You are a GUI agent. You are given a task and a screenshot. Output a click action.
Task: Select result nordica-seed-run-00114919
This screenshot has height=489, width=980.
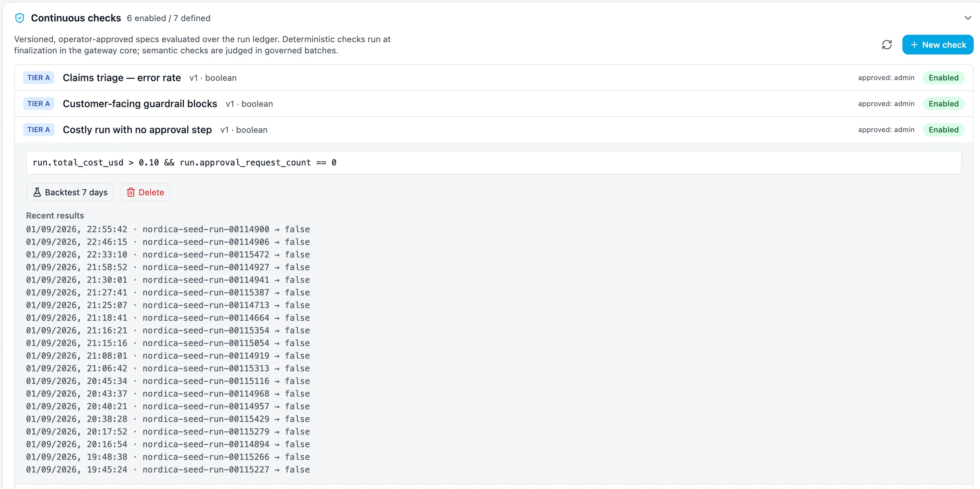168,356
